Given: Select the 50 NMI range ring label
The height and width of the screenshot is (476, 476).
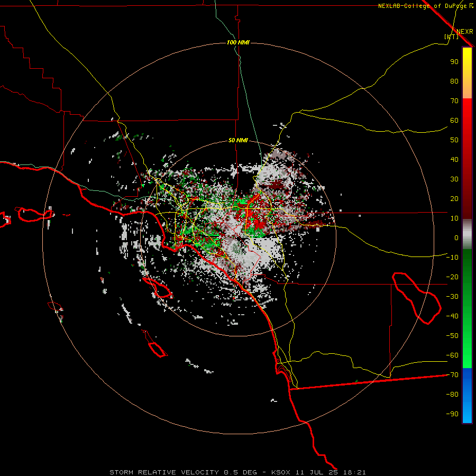Looking at the screenshot, I should coord(238,140).
